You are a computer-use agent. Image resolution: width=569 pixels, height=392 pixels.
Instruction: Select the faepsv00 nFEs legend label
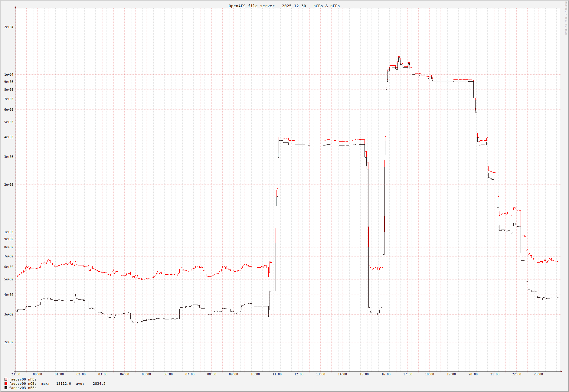click(23, 379)
